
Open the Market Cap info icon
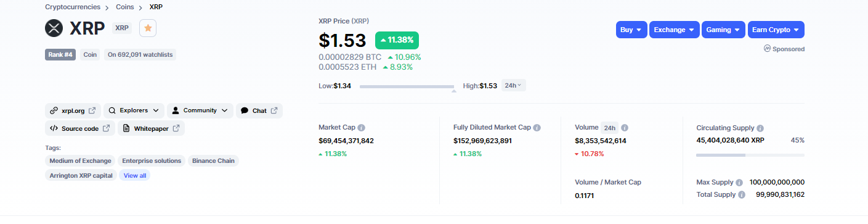(362, 128)
